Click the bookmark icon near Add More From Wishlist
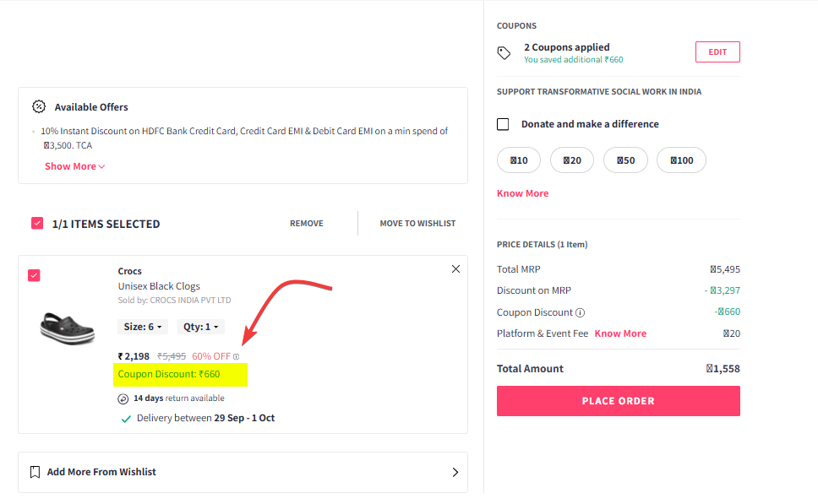This screenshot has height=504, width=818. coord(35,472)
